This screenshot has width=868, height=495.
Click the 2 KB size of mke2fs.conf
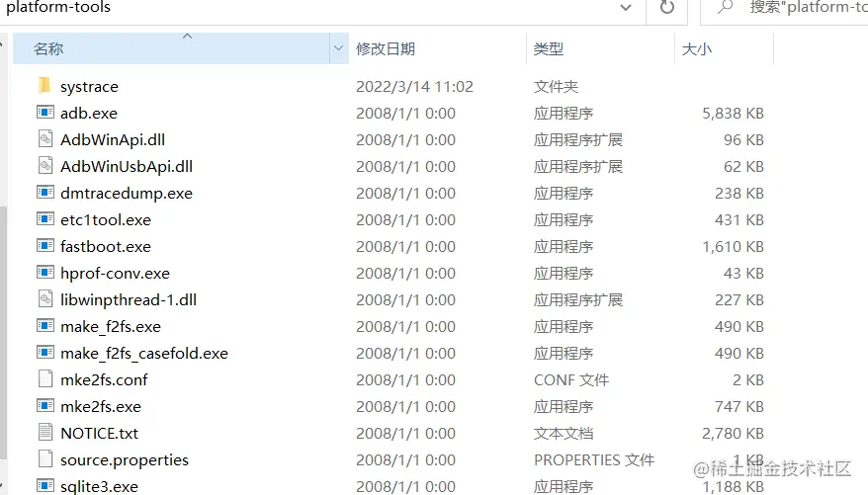coord(747,379)
